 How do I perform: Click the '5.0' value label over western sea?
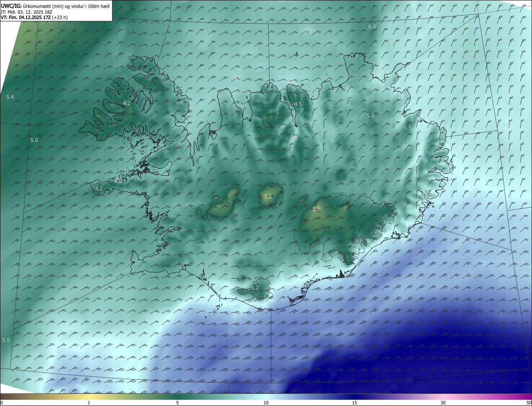(34, 140)
